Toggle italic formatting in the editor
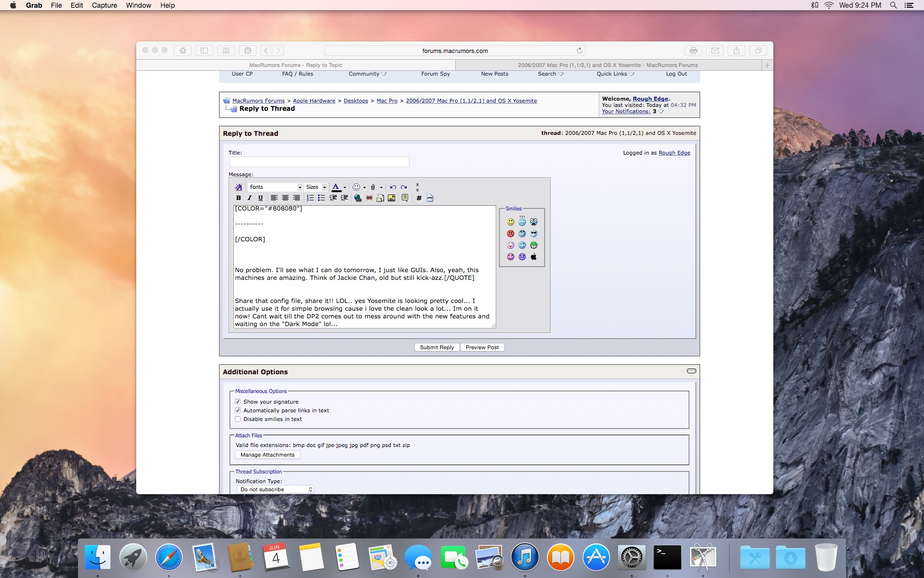 249,198
